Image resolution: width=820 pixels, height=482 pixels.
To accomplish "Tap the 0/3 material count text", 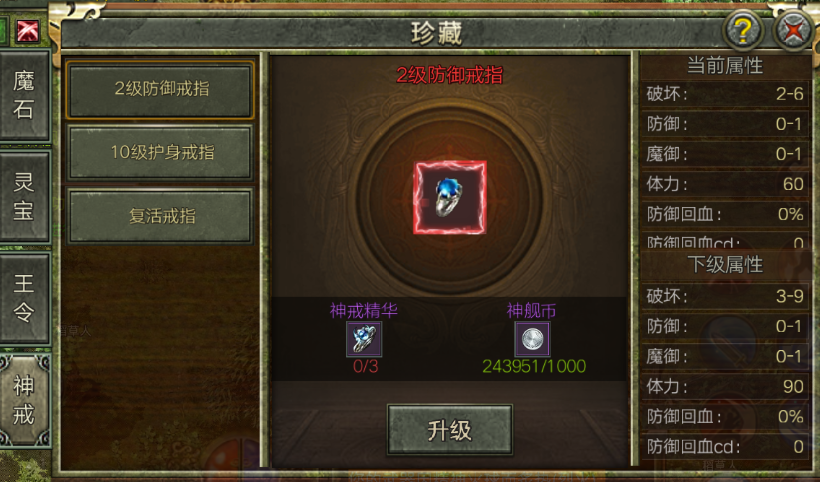I will [x=365, y=366].
